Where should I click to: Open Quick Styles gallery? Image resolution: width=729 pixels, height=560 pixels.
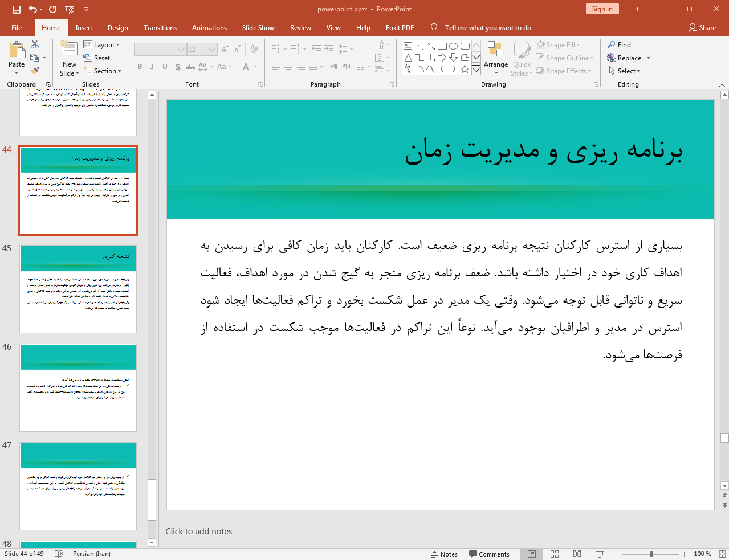(522, 59)
